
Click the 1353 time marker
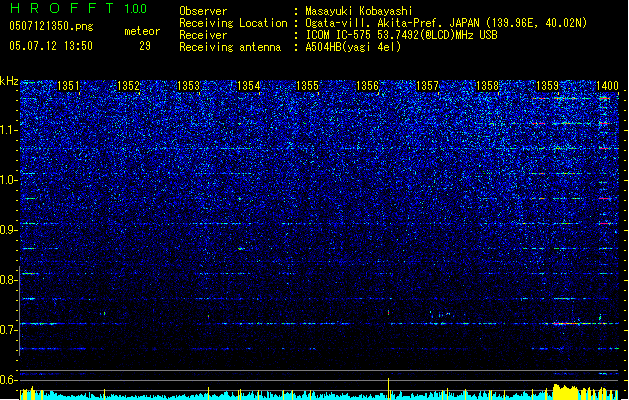tap(188, 86)
